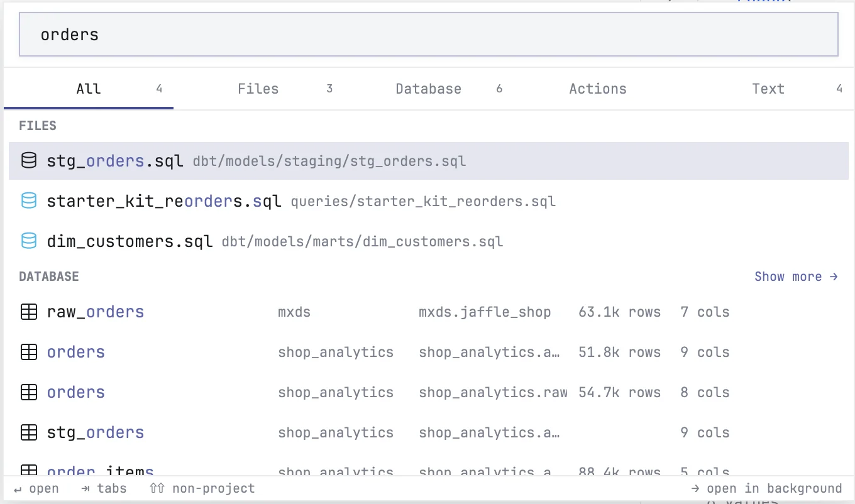
Task: Switch to the All tab
Action: point(89,89)
